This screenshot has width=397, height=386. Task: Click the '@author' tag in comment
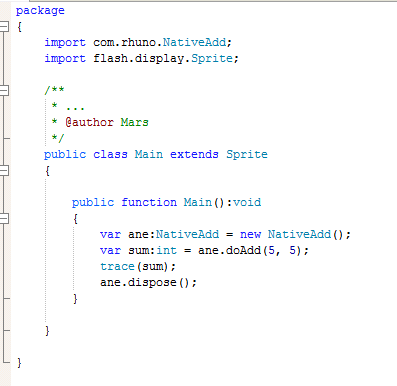(89, 122)
